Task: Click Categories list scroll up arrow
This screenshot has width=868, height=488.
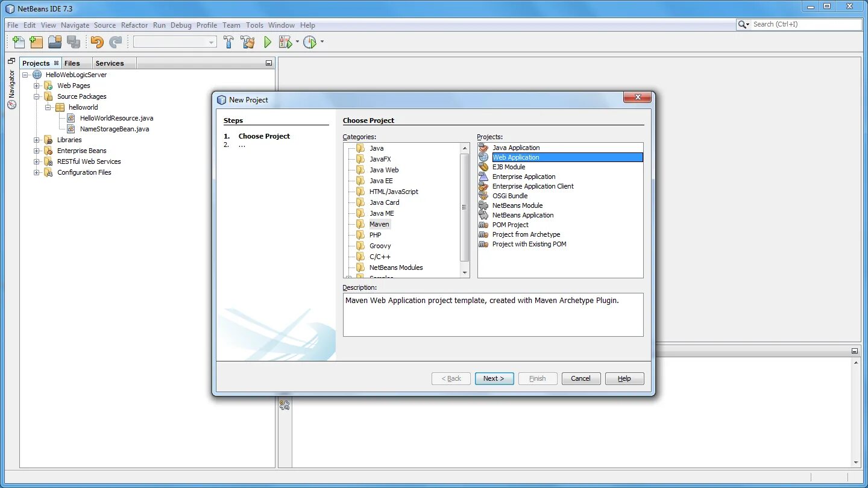Action: (x=465, y=148)
